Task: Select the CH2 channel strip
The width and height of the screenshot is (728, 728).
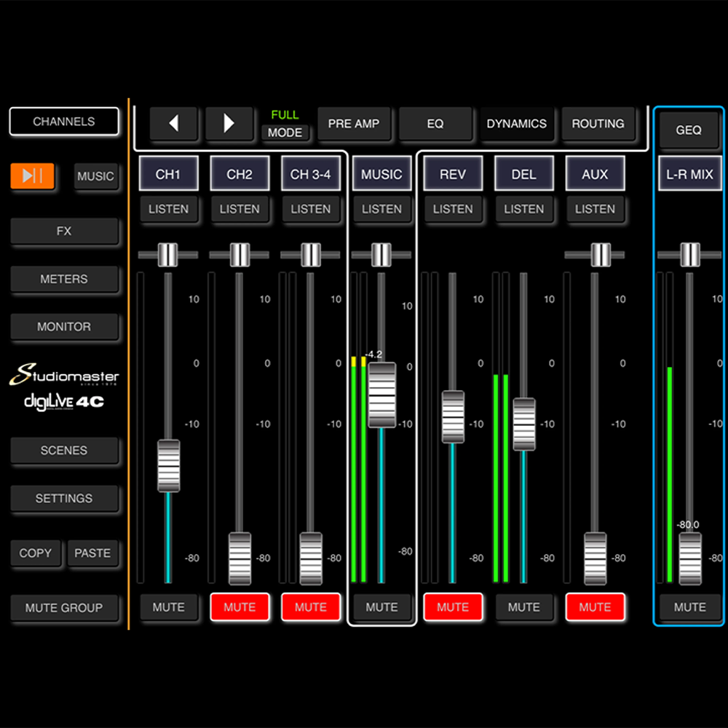Action: click(240, 174)
